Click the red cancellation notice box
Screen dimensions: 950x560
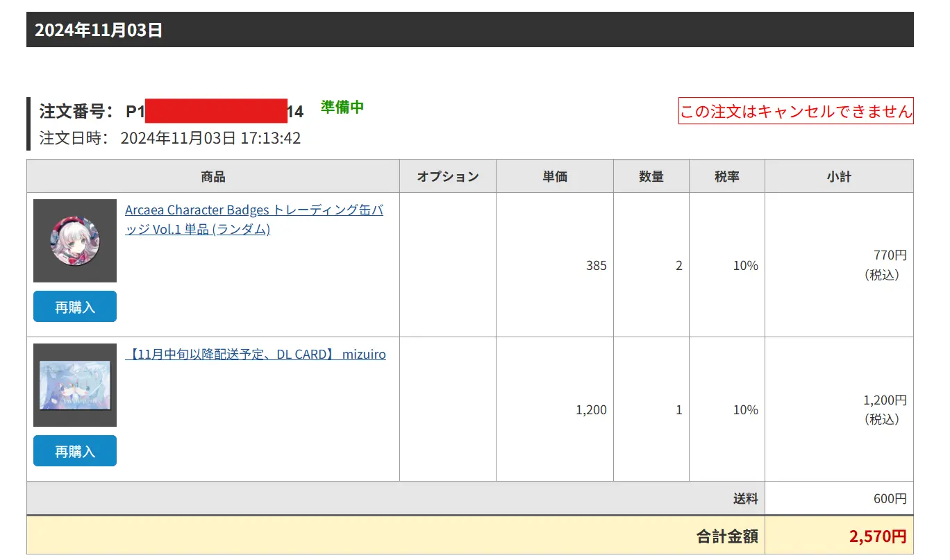[796, 111]
